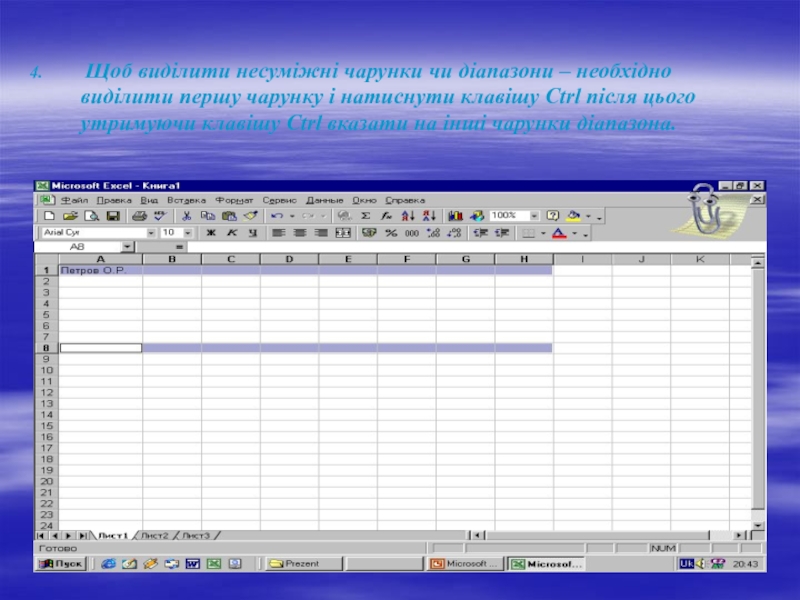Apply percent style with the % icon

click(391, 233)
